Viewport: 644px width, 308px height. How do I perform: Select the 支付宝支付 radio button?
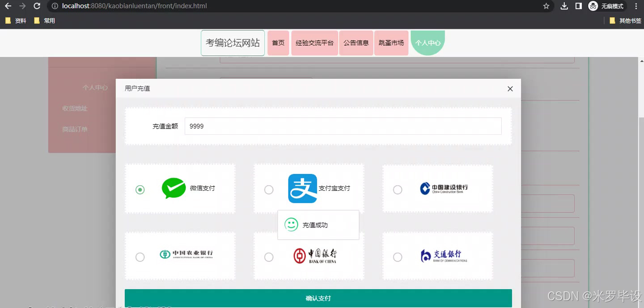(269, 190)
